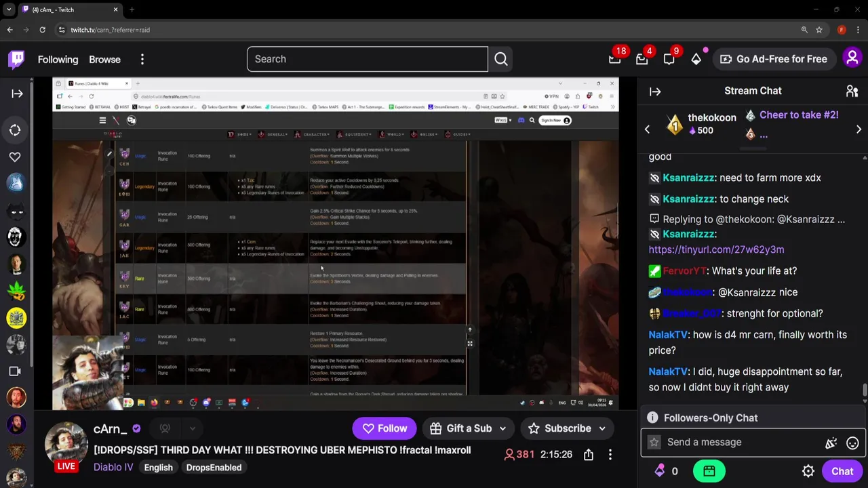Open whispers icon with 9 badge
This screenshot has height=488, width=868.
669,59
